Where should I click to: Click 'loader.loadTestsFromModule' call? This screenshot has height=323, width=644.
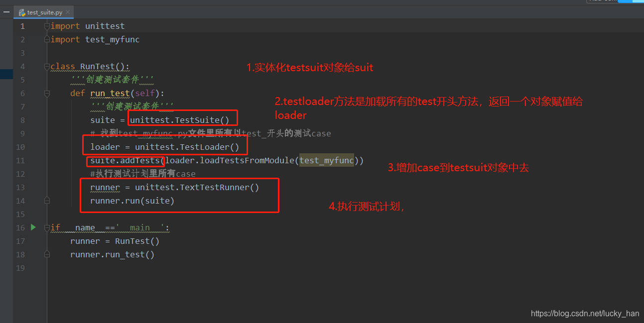[x=230, y=160]
